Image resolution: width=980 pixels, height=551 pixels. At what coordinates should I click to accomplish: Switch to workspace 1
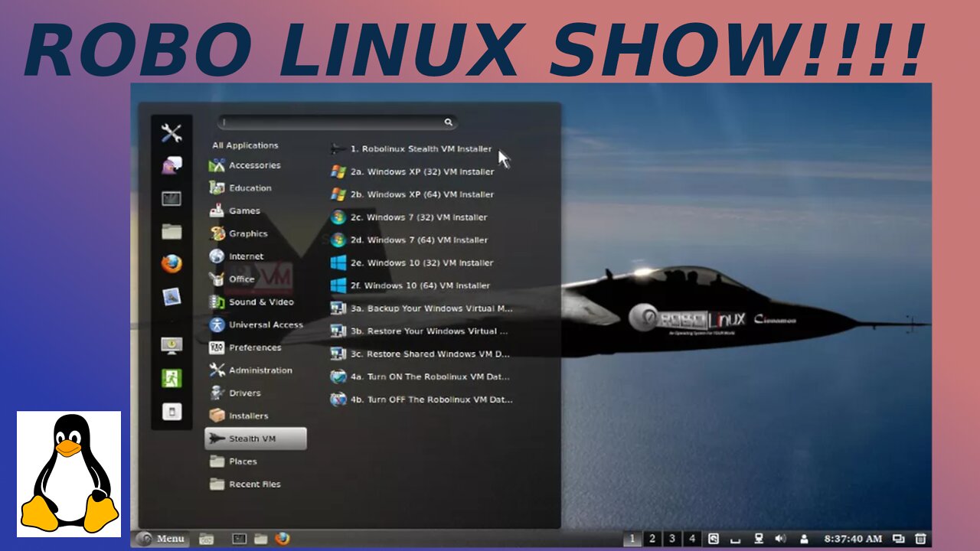(x=632, y=539)
